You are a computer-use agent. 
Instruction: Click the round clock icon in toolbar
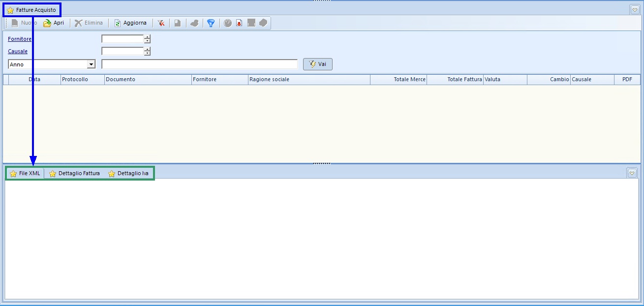coord(228,23)
